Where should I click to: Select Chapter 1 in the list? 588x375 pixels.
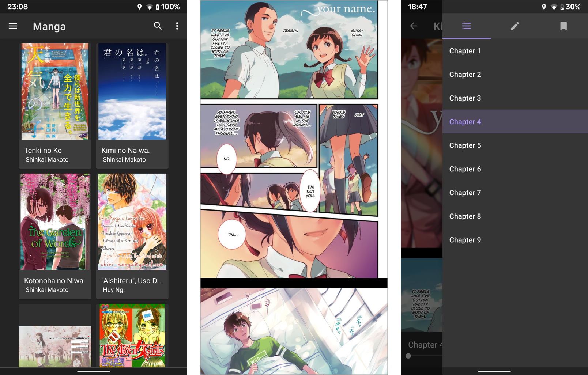pos(515,51)
